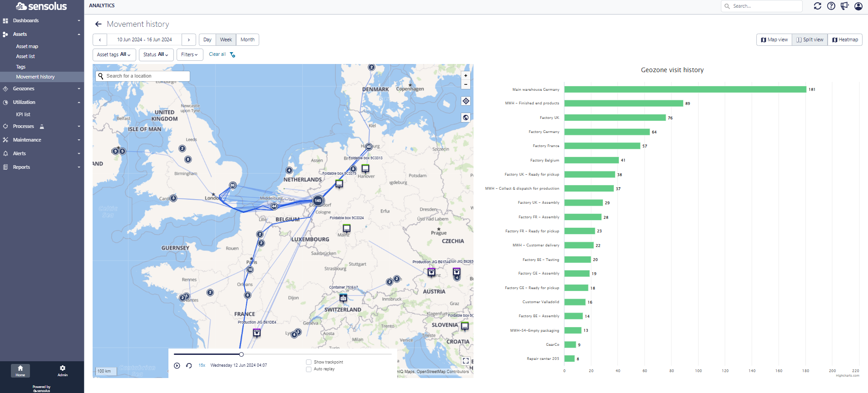The height and width of the screenshot is (393, 868).
Task: Open the map in fullscreen mode
Action: tap(466, 361)
